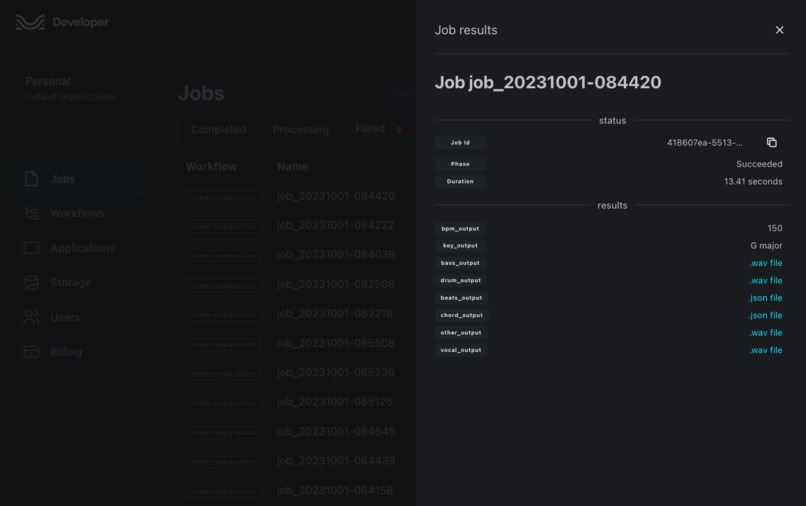Open the vocal_output .wav file link
This screenshot has height=506, width=806.
(765, 350)
